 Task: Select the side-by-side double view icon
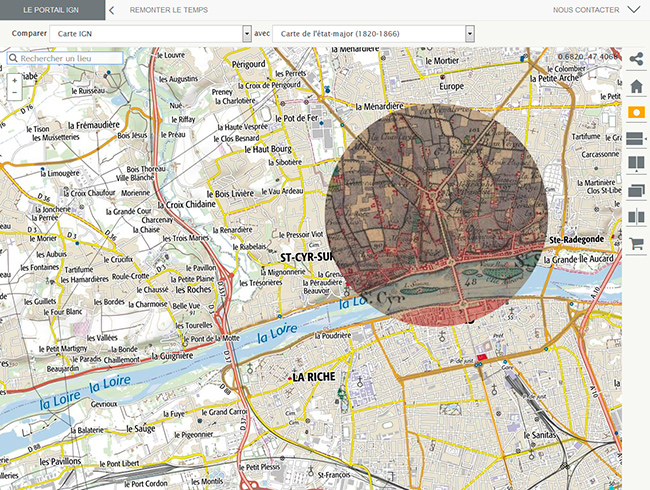click(x=636, y=163)
